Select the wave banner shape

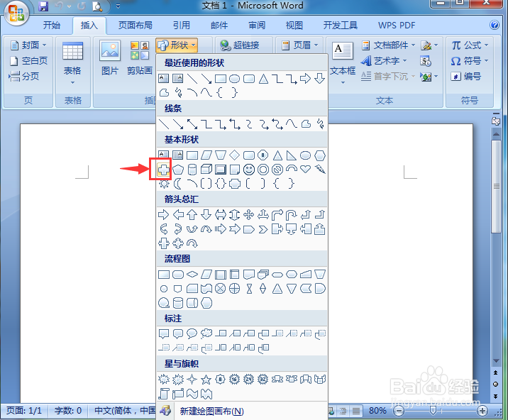(192, 394)
